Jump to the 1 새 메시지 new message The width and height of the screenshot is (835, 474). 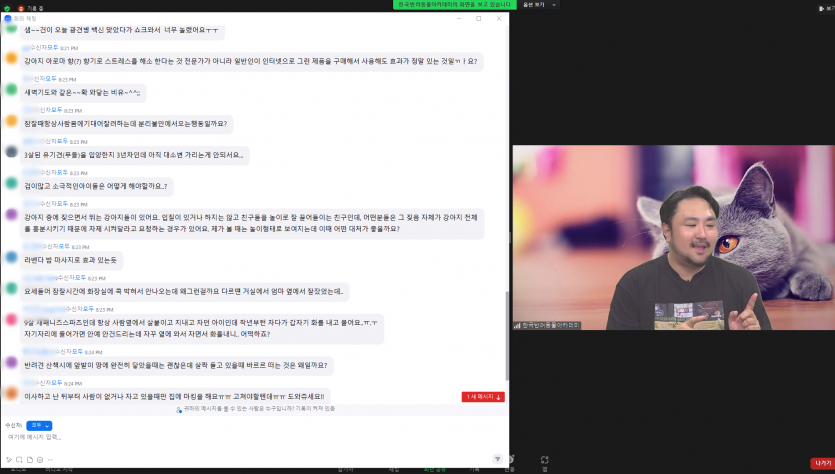tap(483, 397)
